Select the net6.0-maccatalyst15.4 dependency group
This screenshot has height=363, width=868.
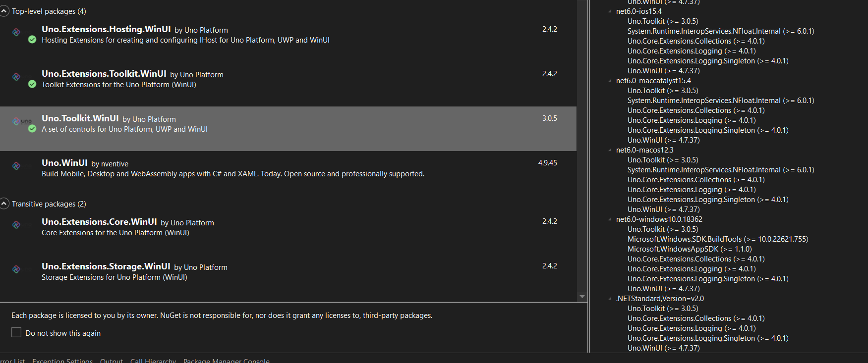click(x=653, y=80)
